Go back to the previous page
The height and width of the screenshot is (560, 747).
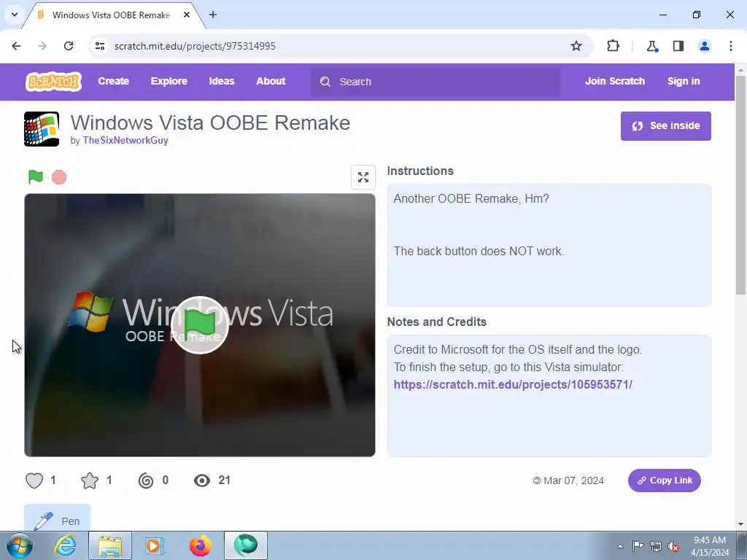[16, 46]
